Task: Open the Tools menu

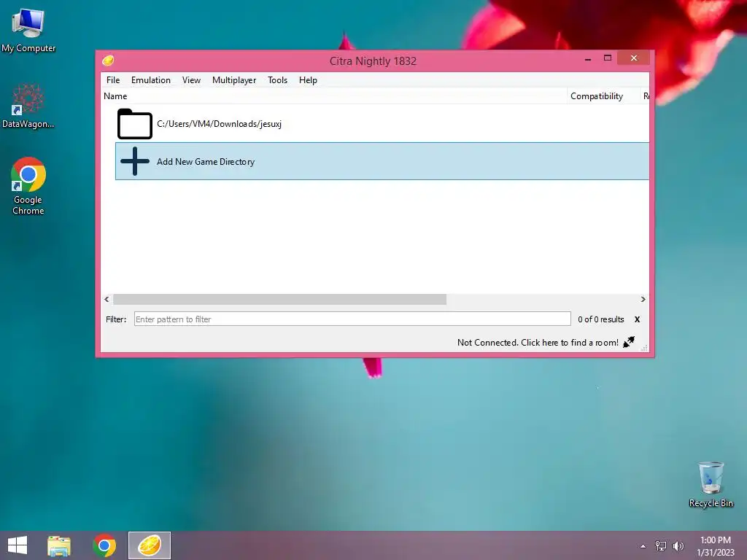Action: [x=277, y=80]
